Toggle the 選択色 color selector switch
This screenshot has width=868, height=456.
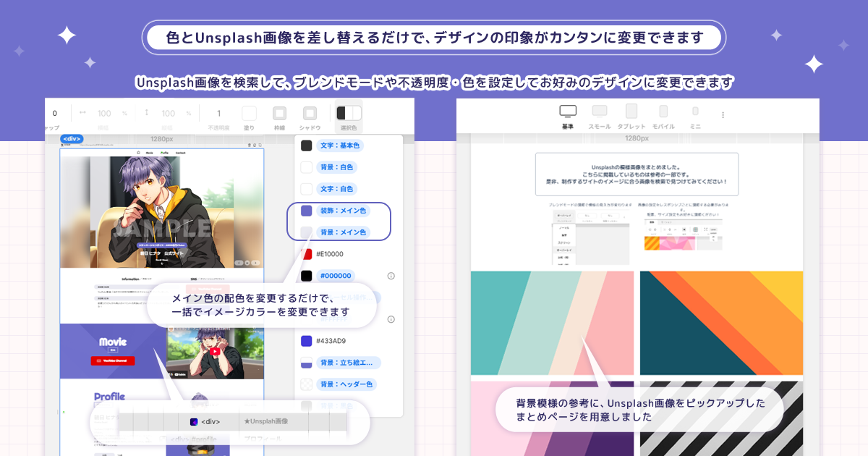tap(347, 113)
